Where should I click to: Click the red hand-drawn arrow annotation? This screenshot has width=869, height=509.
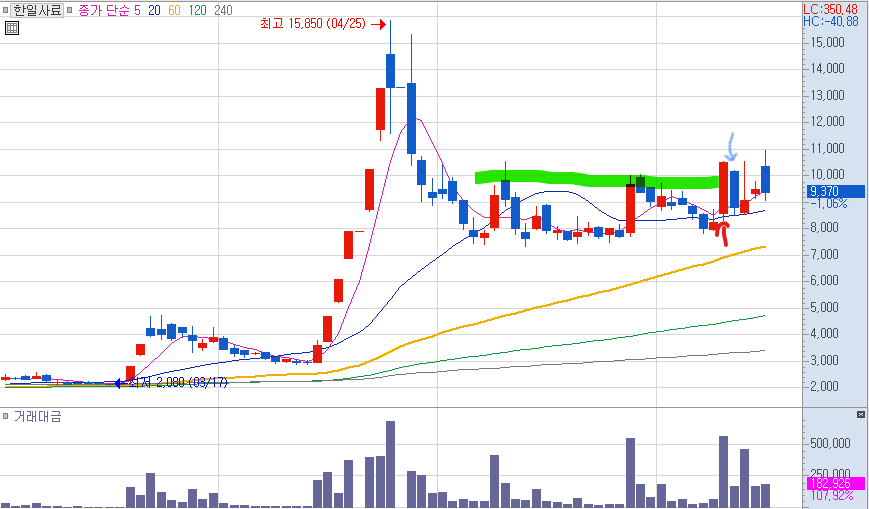(720, 233)
